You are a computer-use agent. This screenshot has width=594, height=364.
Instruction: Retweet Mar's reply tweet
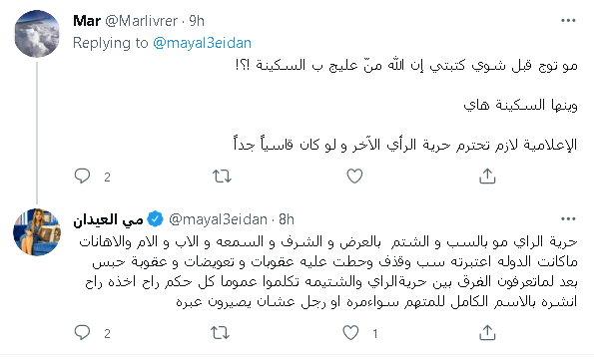click(x=222, y=177)
